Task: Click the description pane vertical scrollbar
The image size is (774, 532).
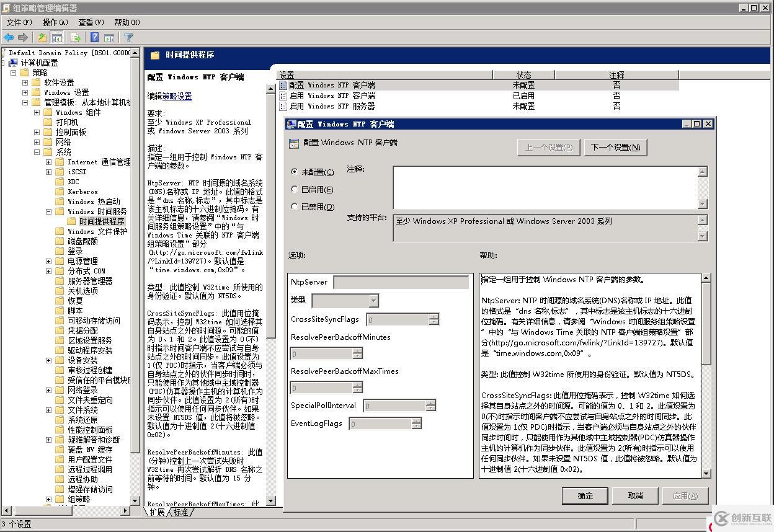Action: coord(270,295)
